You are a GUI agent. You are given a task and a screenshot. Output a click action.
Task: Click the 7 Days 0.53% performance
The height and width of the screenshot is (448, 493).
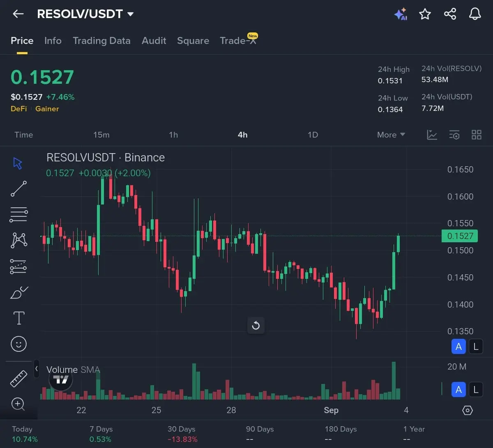[x=101, y=434]
